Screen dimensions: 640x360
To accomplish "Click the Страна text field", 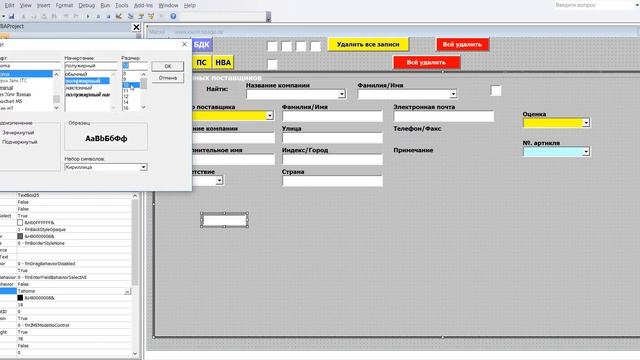I will click(332, 181).
